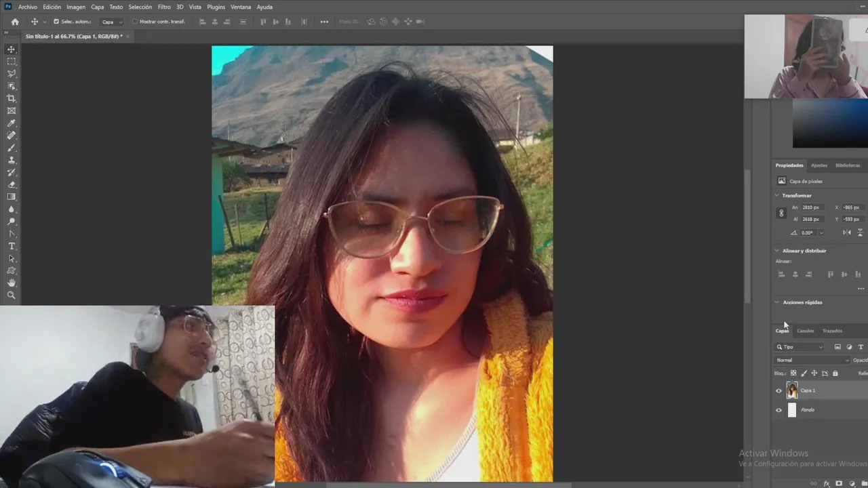Close the Sin título-1 document tab
This screenshot has height=488, width=868.
[x=127, y=36]
